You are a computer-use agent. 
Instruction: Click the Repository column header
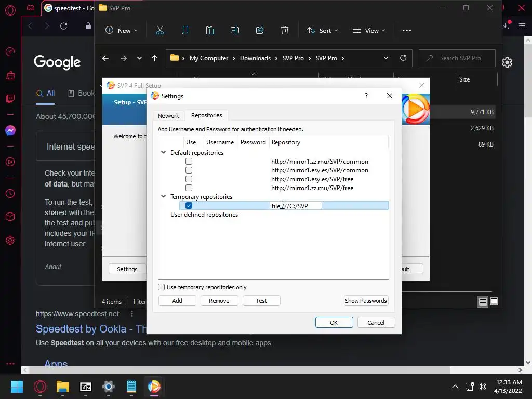point(286,142)
